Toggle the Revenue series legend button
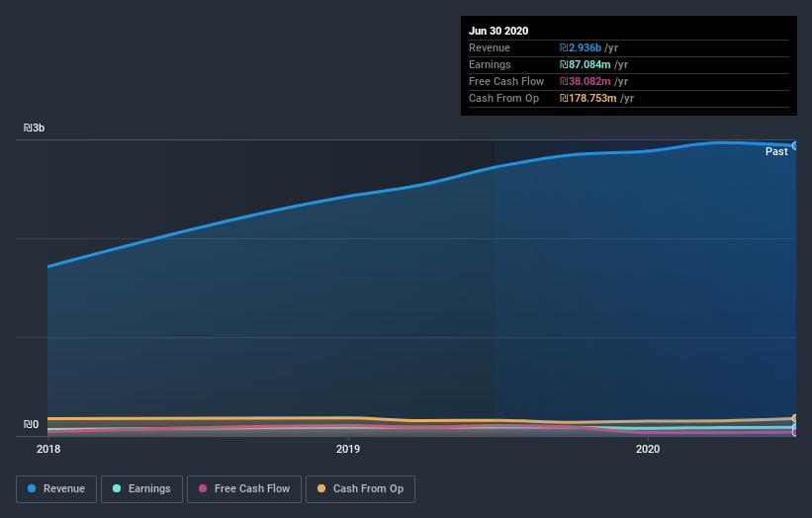Screen dimensions: 812x518 pyautogui.click(x=56, y=489)
